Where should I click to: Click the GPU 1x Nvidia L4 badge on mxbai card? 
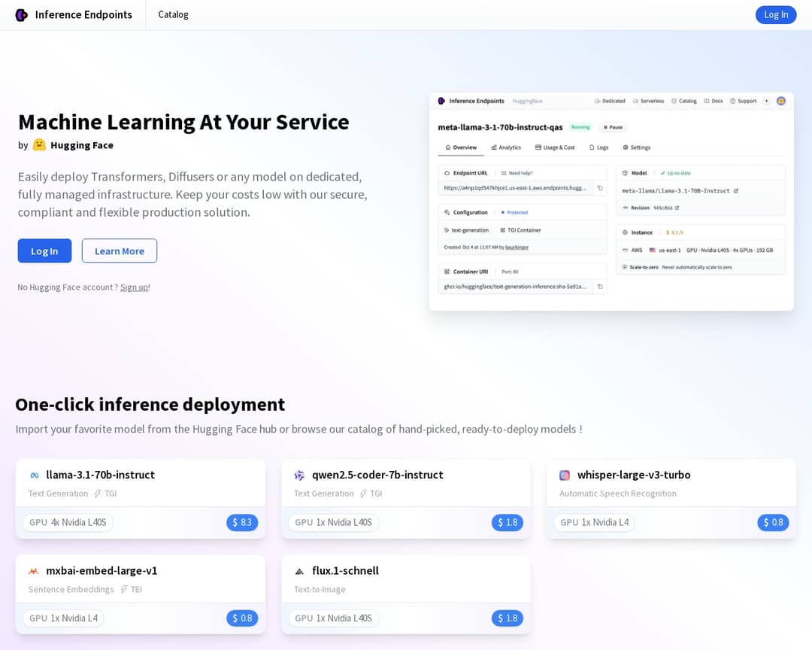[x=63, y=618]
